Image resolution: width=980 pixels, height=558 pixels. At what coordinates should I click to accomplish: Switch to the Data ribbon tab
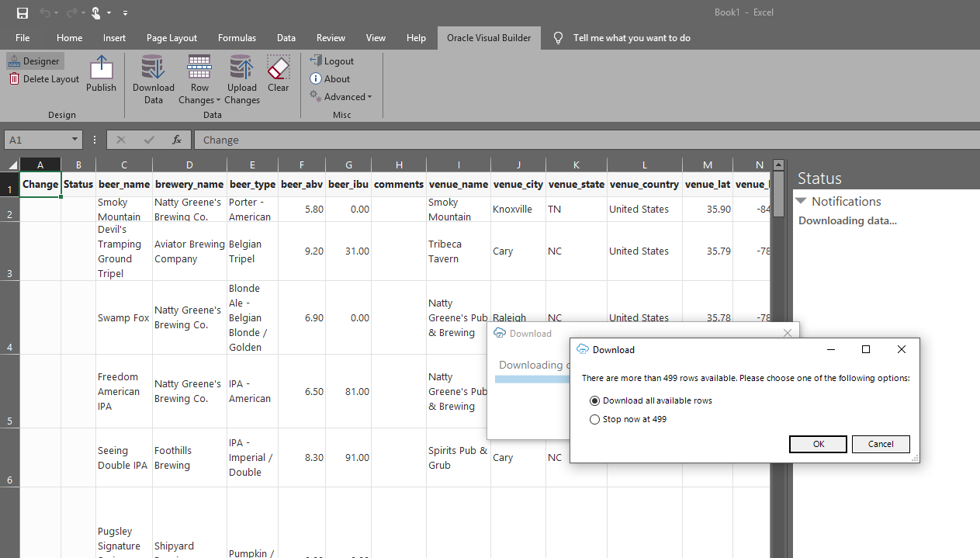(286, 37)
